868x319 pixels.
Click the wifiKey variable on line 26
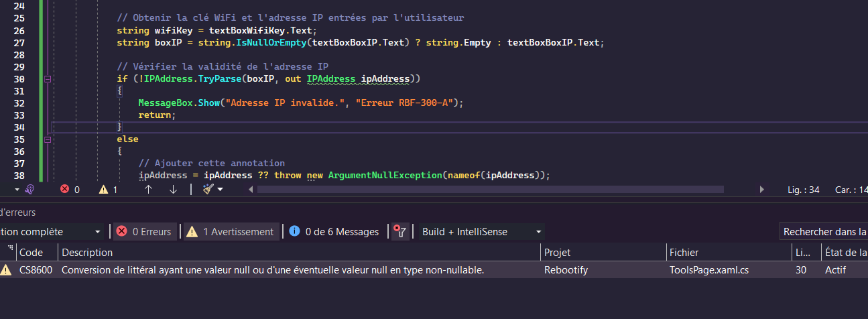[x=173, y=31]
